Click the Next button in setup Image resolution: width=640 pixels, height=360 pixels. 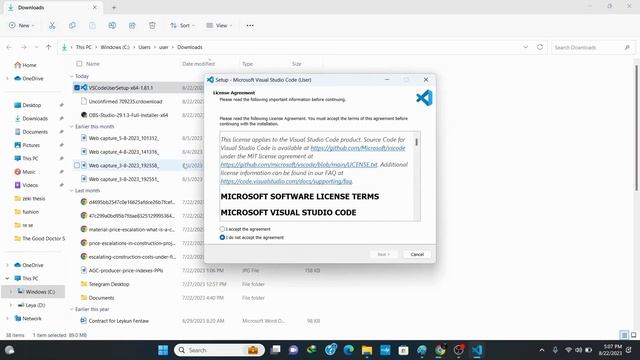click(384, 254)
